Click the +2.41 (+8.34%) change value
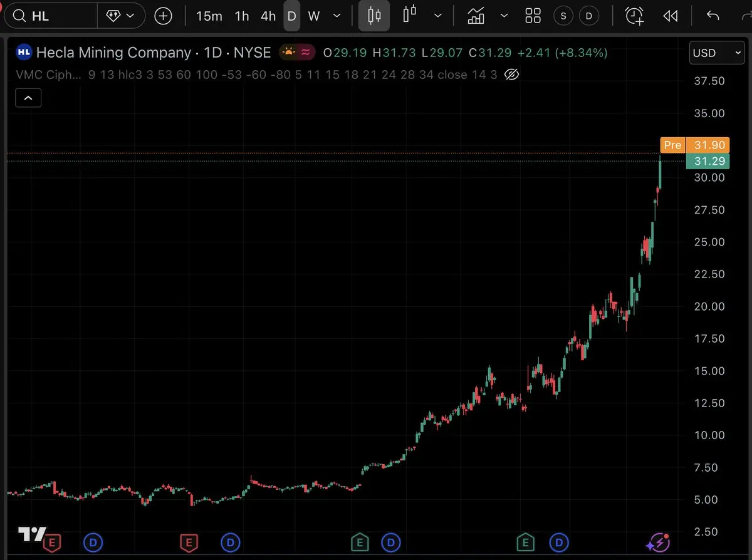 click(562, 53)
